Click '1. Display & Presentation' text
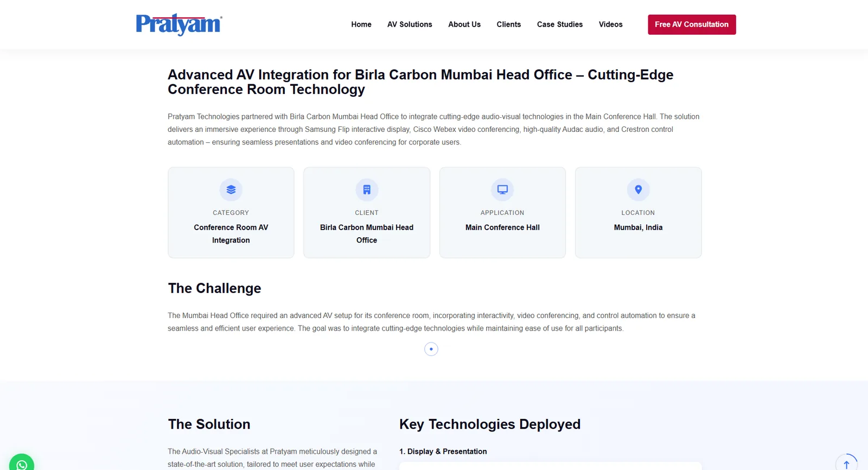The height and width of the screenshot is (470, 868). (x=443, y=452)
